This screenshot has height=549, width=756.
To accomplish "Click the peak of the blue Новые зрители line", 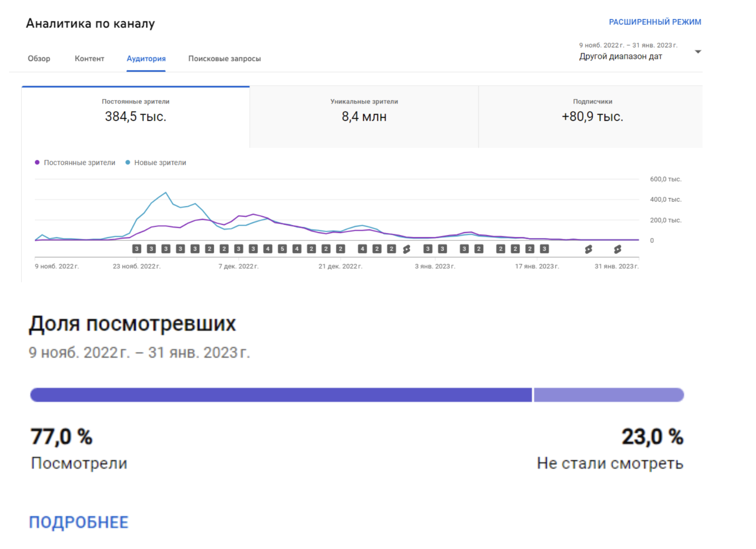I will [166, 193].
